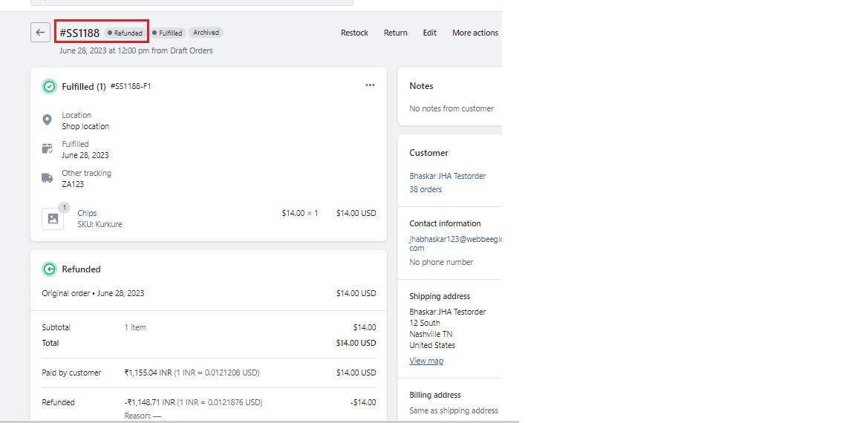
Task: Open the Chips product link
Action: click(87, 213)
